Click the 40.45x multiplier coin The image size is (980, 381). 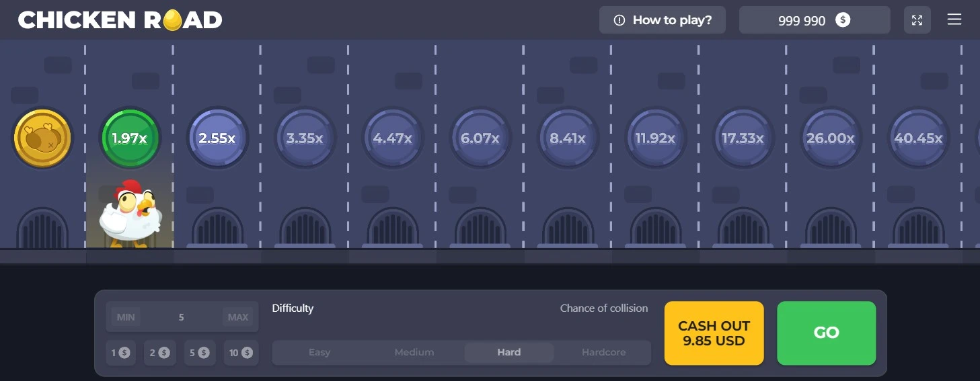[918, 138]
